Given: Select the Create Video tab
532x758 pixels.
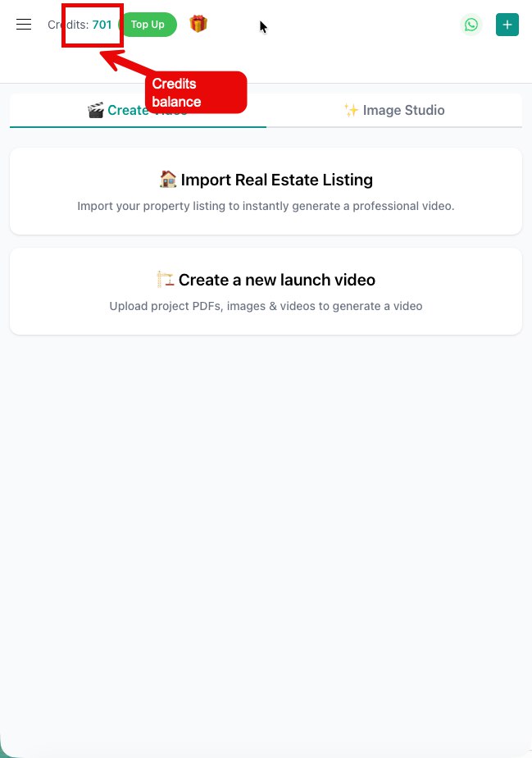Looking at the screenshot, I should 137,110.
